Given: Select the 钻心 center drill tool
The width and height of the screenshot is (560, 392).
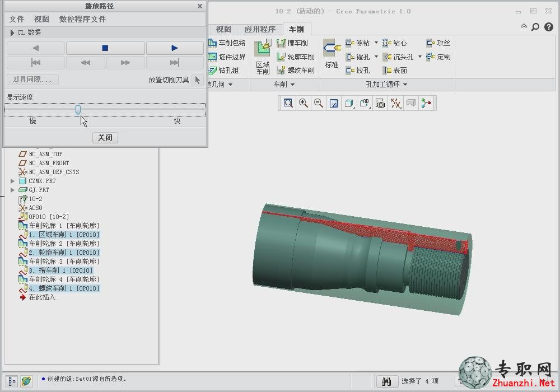Looking at the screenshot, I should coord(395,43).
